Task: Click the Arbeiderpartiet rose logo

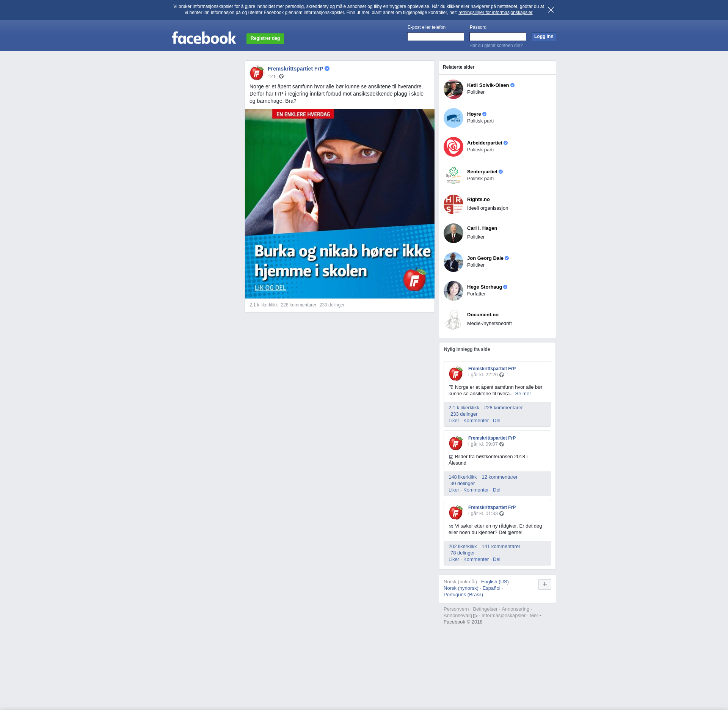Action: point(453,147)
